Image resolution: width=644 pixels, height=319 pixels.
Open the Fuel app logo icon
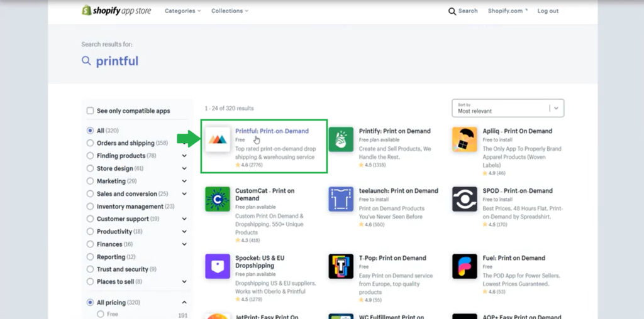[x=465, y=266]
